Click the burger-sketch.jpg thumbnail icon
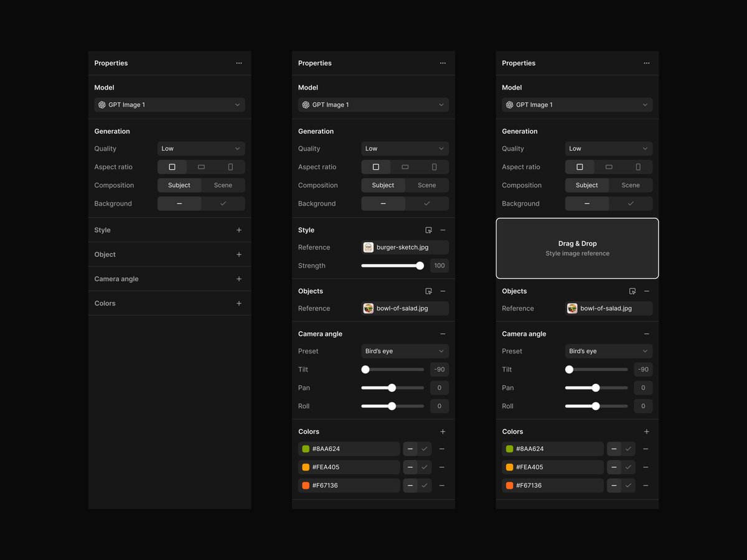747x560 pixels. (x=368, y=247)
